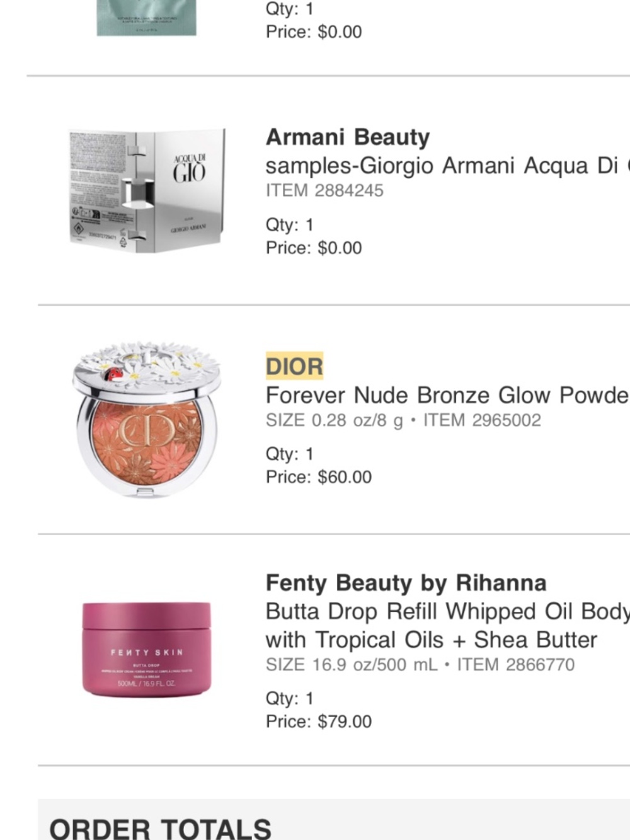Click the Dior Qty: 1 text
The width and height of the screenshot is (630, 840).
click(x=290, y=454)
